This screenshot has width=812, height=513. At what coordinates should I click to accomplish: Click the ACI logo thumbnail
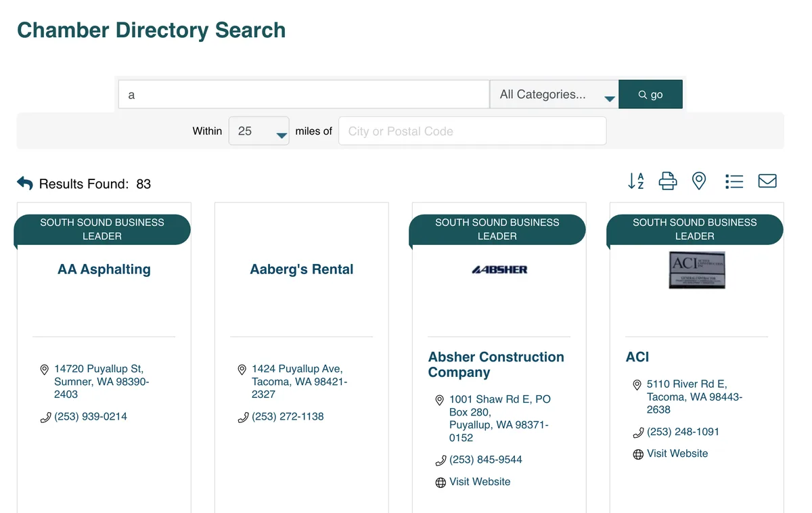697,270
